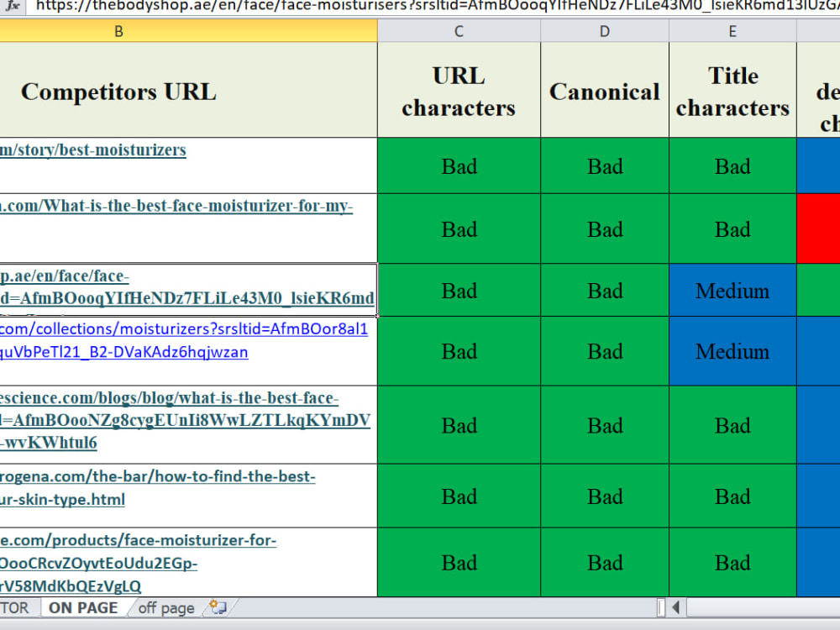Select URL characters Bad cell in best-moisturizers row
Screen dimensions: 840x630
(459, 165)
